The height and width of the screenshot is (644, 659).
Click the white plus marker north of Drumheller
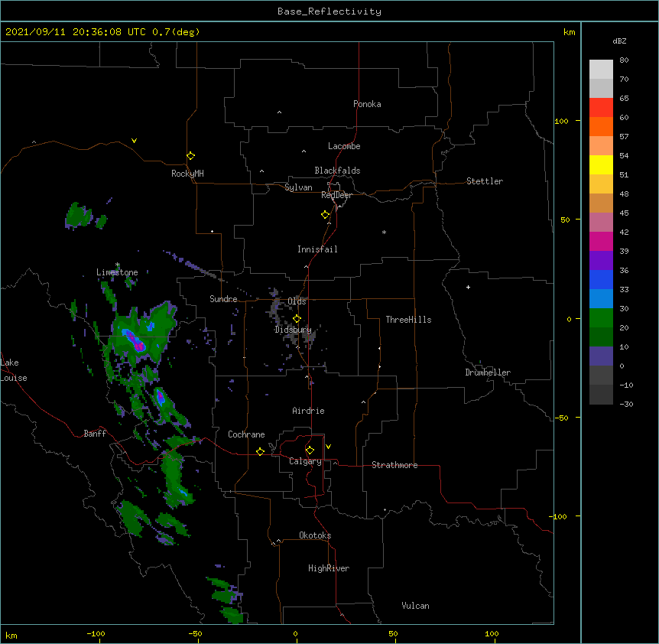click(x=468, y=287)
